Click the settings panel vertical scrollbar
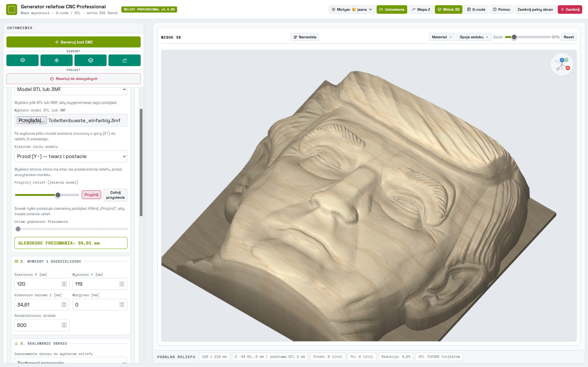Screen dimensions: 588x367 pyautogui.click(x=141, y=162)
